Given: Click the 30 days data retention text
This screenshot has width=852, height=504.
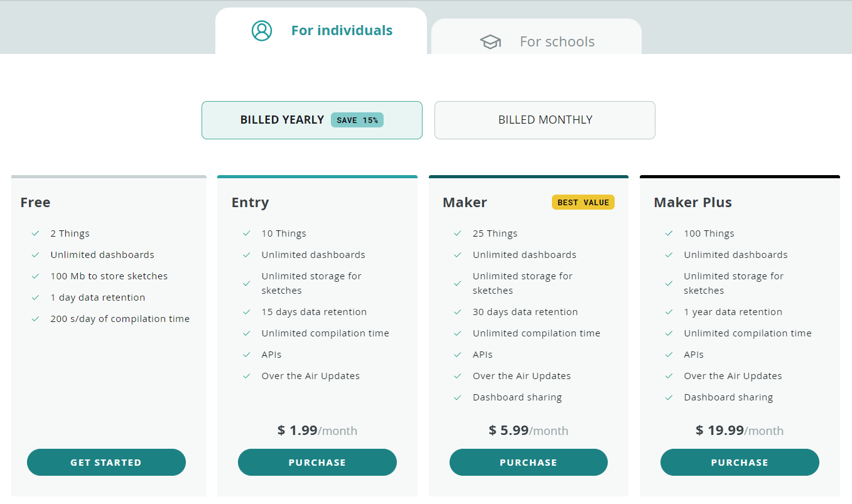Looking at the screenshot, I should (526, 312).
